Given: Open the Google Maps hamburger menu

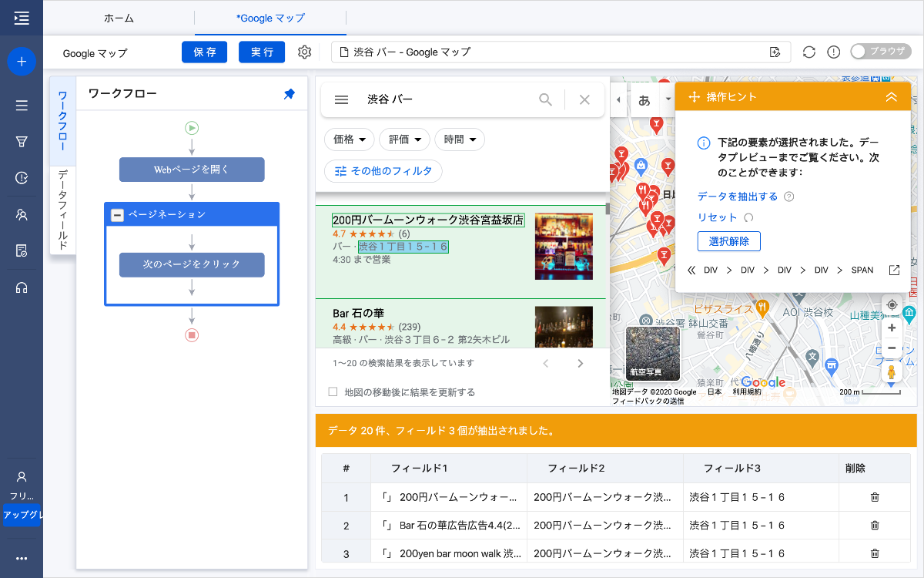Looking at the screenshot, I should click(342, 99).
